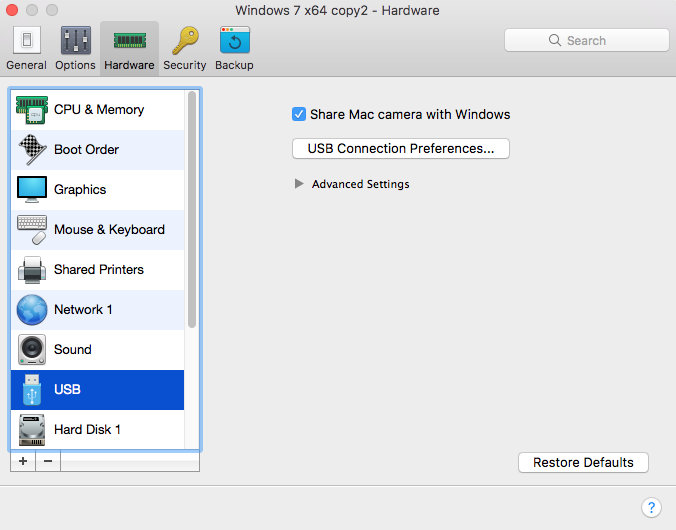Click the Advanced Settings label
The height and width of the screenshot is (530, 676).
(x=360, y=184)
